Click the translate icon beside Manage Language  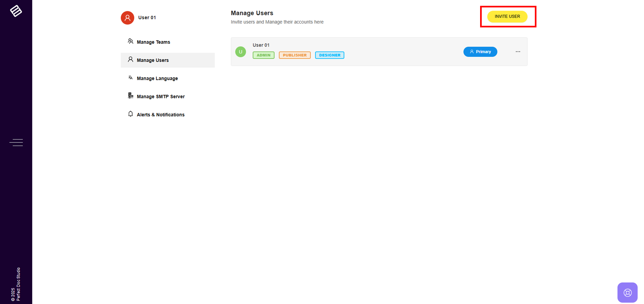pos(130,78)
